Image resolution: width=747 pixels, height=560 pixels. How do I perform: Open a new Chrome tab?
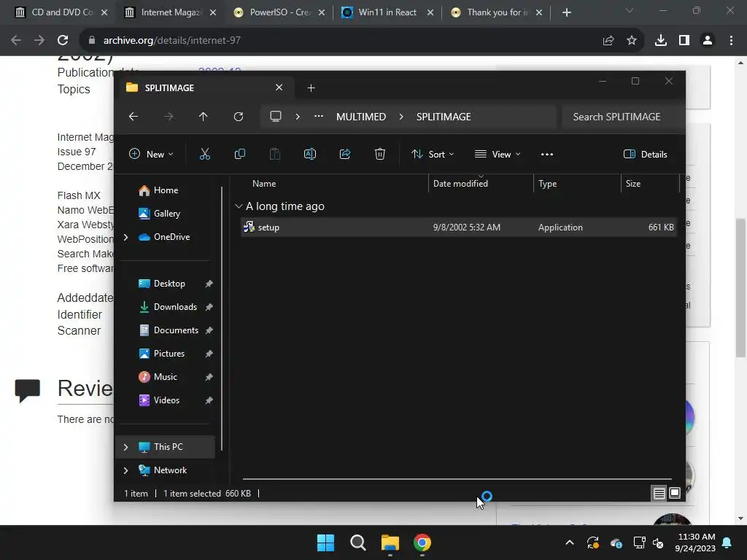(566, 12)
